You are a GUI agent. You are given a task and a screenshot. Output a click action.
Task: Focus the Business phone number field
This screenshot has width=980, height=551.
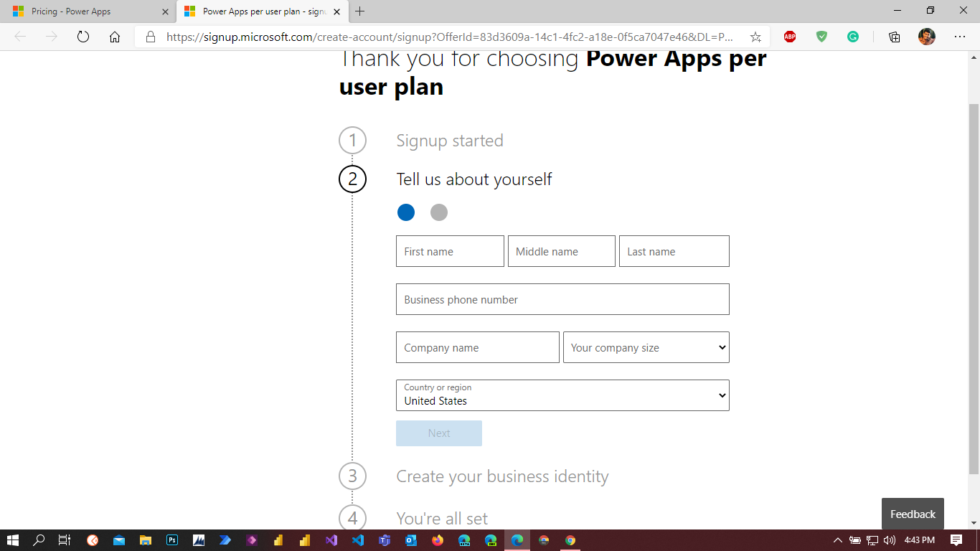pyautogui.click(x=562, y=300)
